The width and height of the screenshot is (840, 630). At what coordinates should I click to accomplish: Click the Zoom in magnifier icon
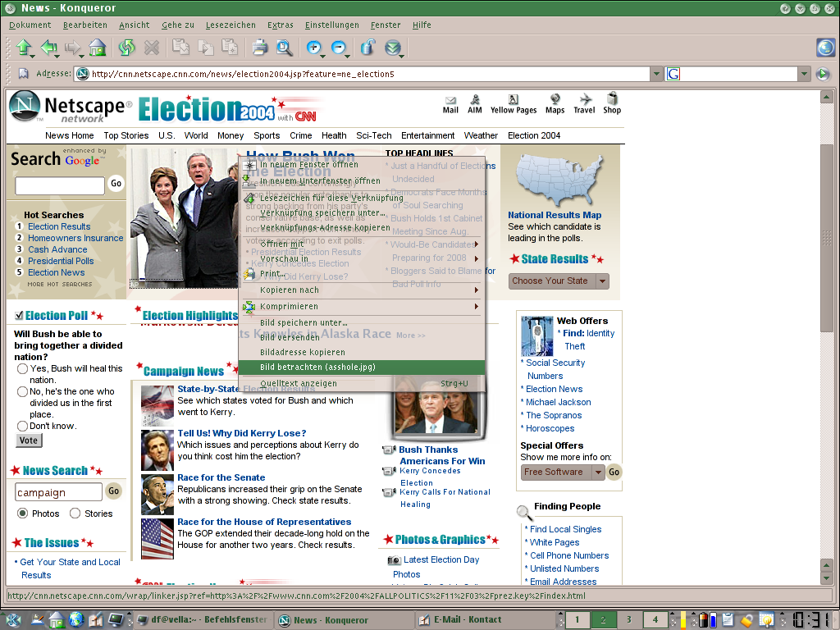pyautogui.click(x=313, y=48)
